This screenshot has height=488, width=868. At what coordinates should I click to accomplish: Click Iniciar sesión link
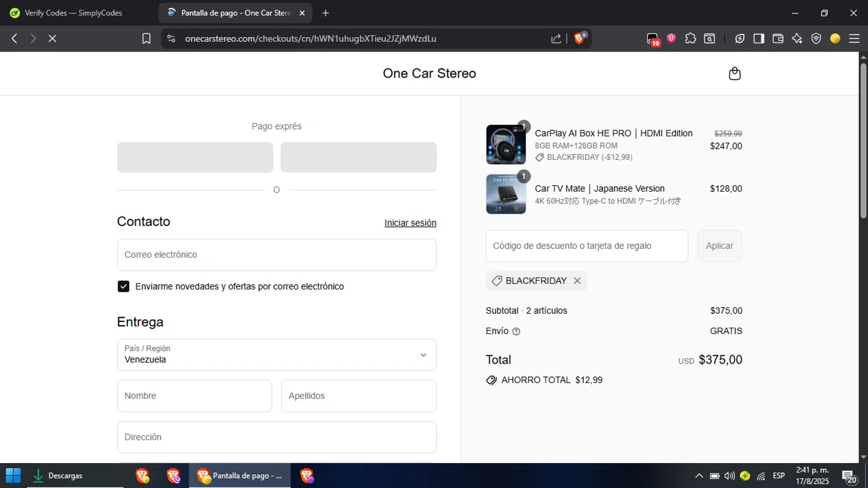point(410,223)
